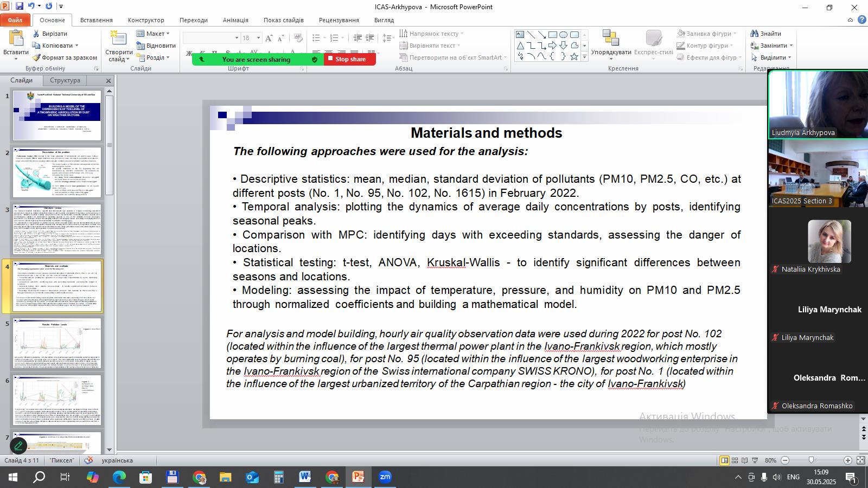Open Word from the Windows taskbar
This screenshot has width=868, height=488.
coord(305,477)
